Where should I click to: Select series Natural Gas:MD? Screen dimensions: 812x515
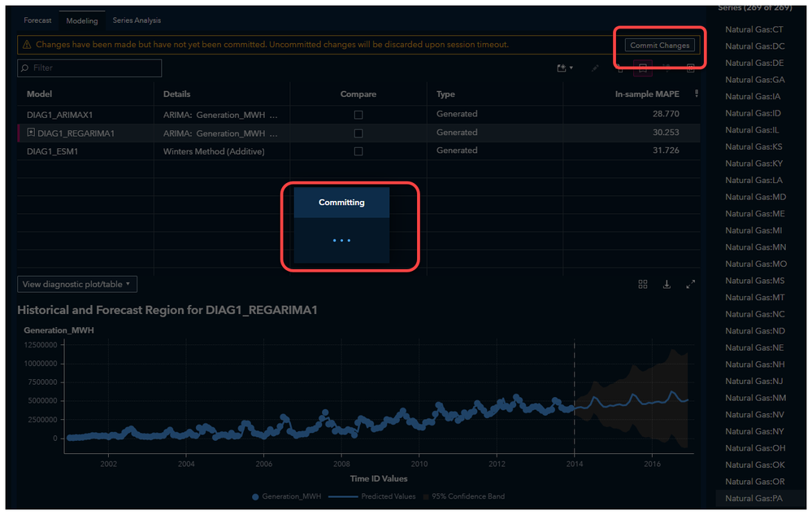click(756, 197)
